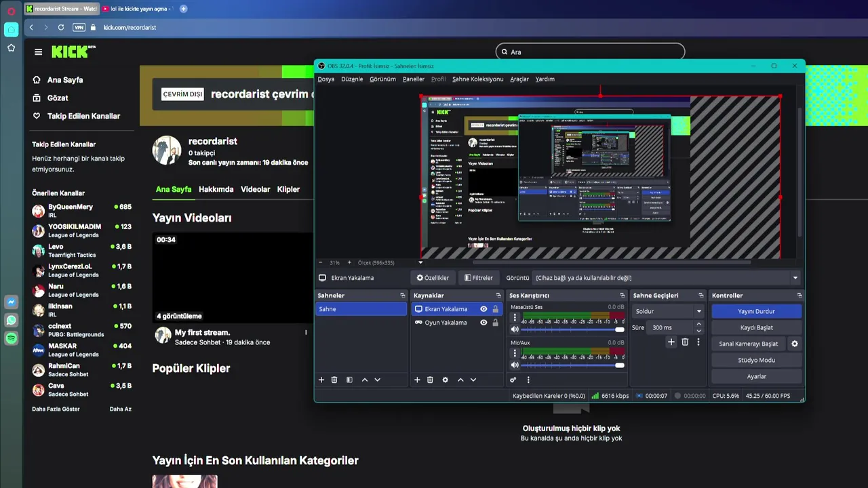The image size is (868, 488).
Task: Open WhatsApp in browser sidebar
Action: click(x=11, y=320)
